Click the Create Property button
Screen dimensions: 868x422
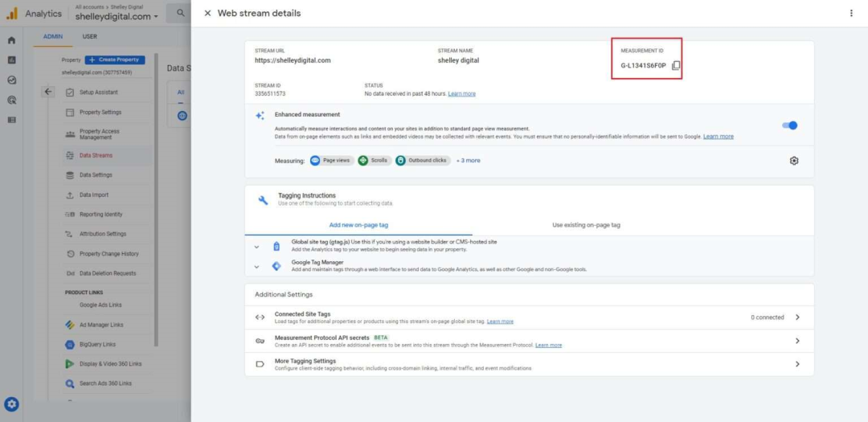[x=115, y=59]
